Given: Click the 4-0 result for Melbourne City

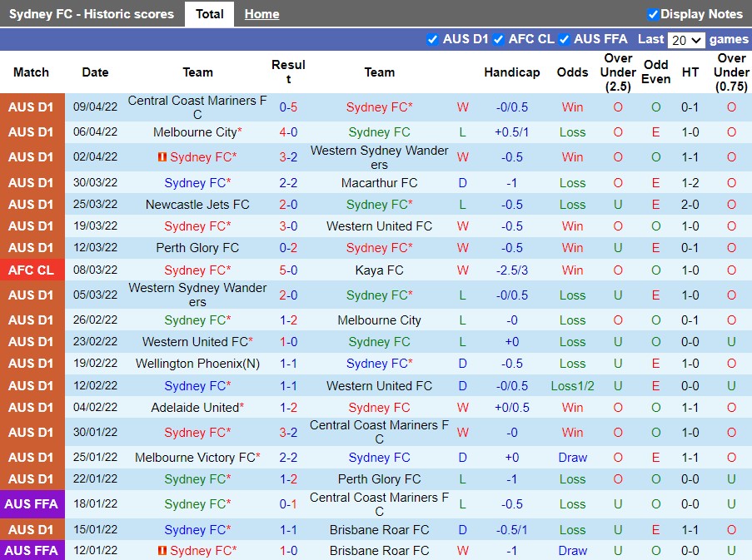Looking at the screenshot, I should click(288, 132).
